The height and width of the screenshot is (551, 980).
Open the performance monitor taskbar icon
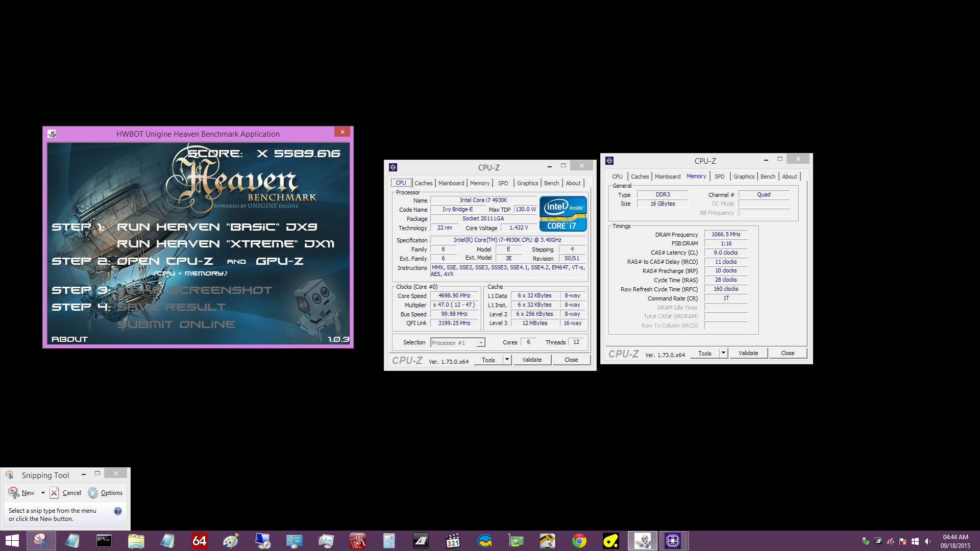pos(326,541)
